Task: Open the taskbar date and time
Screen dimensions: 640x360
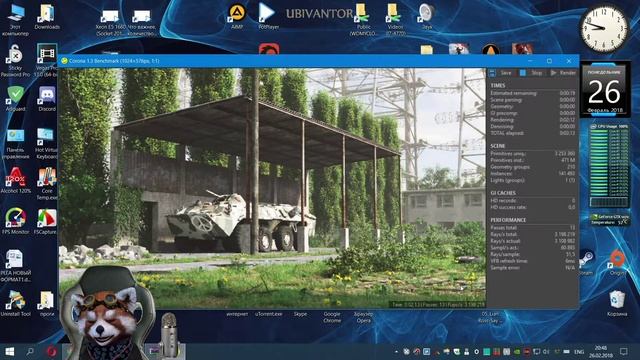Action: pos(600,351)
